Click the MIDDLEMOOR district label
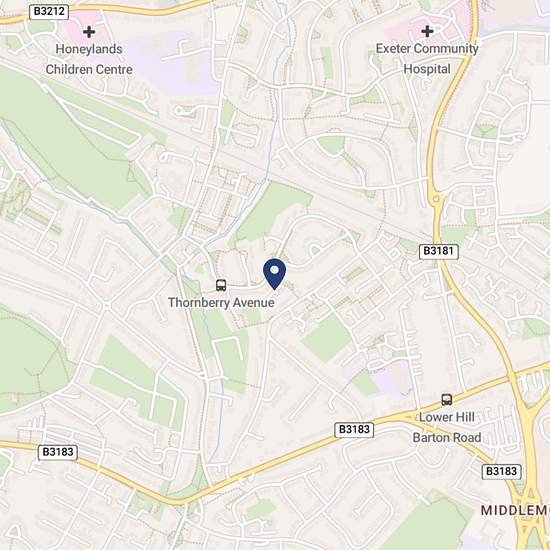Image resolution: width=550 pixels, height=550 pixels. point(515,510)
